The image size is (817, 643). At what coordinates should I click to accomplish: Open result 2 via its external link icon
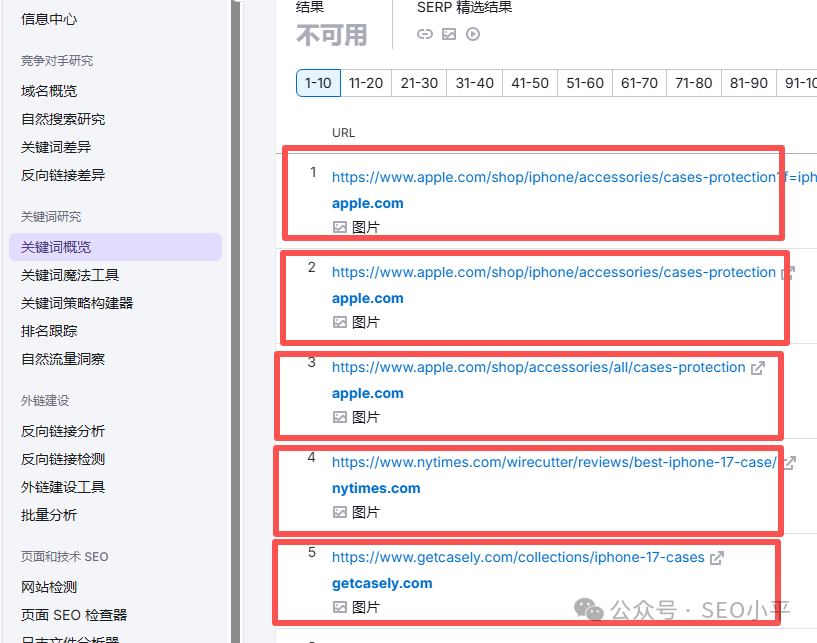coord(787,270)
